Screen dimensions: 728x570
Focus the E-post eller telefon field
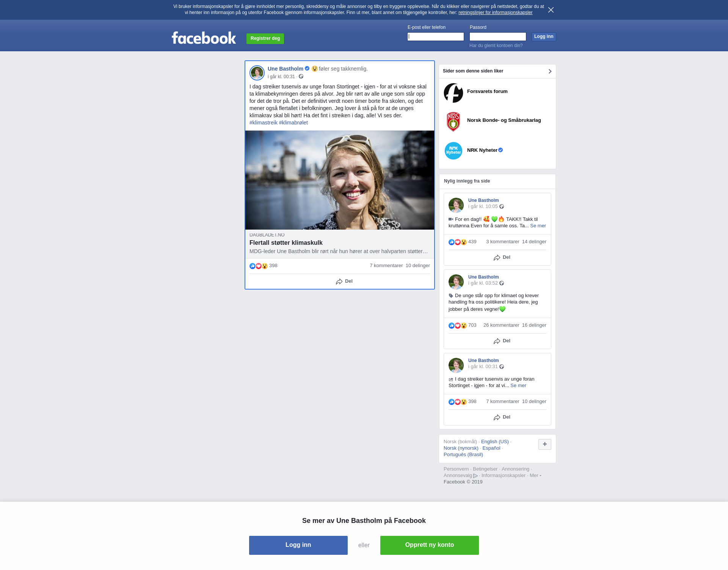(x=435, y=37)
